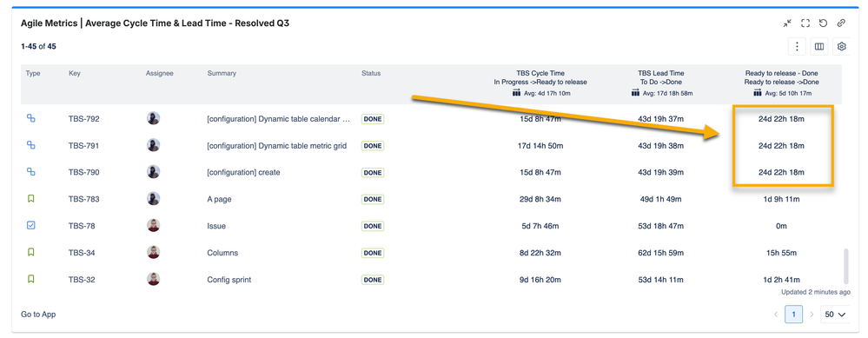Screen dimensions: 868x338
Task: Open the gadget in fullscreen mode
Action: (x=805, y=23)
